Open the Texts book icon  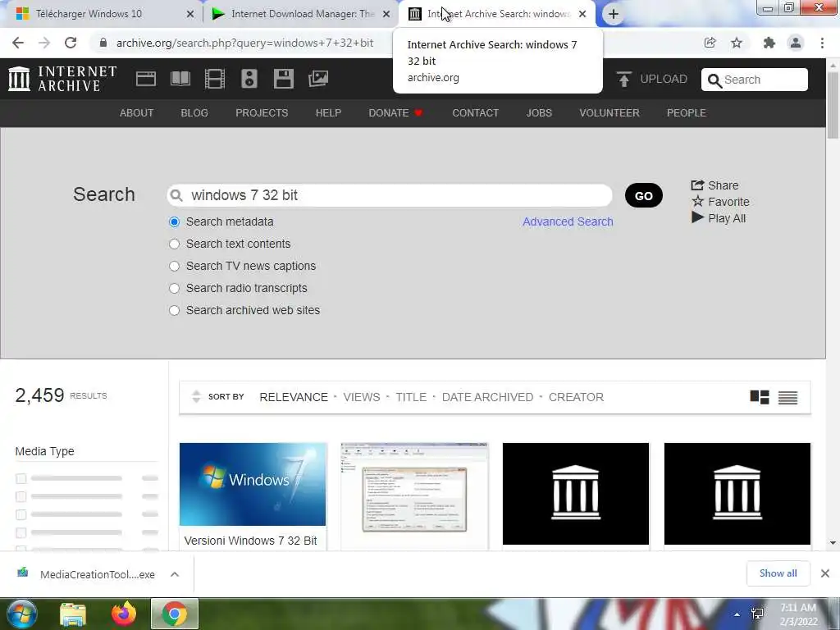180,79
